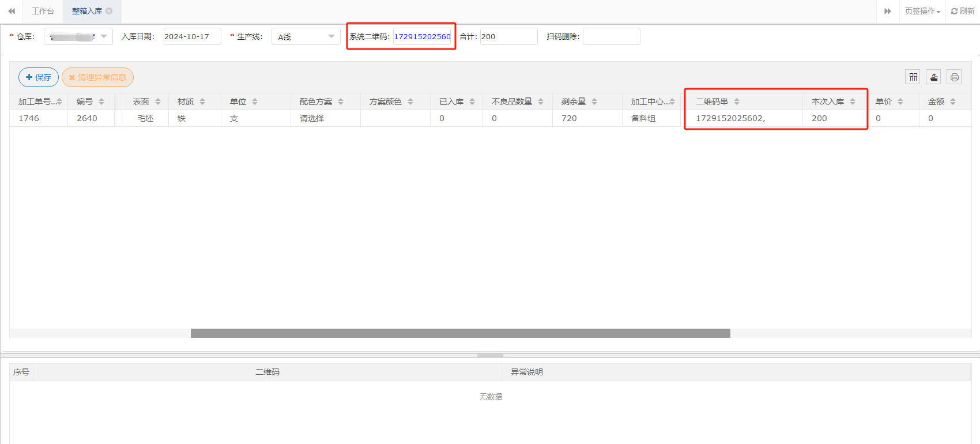Click the export table icon
Viewport: 980px width, 444px height.
tap(934, 77)
